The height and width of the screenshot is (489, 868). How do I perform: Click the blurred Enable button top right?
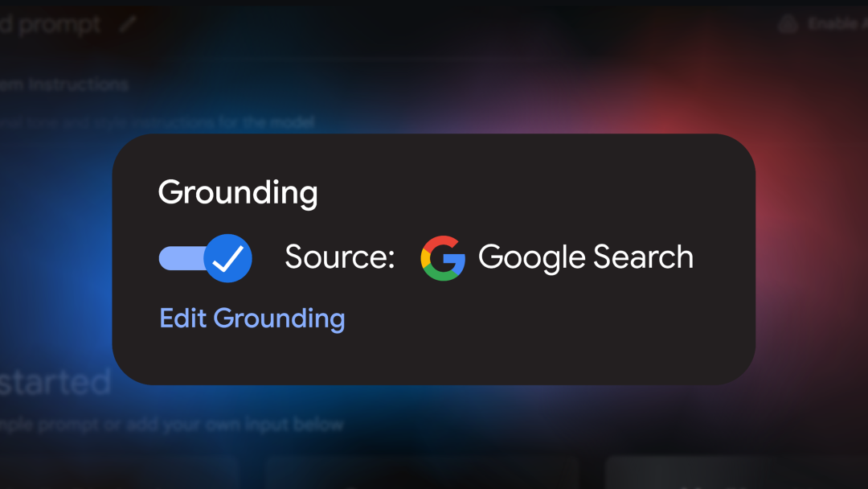pos(823,24)
